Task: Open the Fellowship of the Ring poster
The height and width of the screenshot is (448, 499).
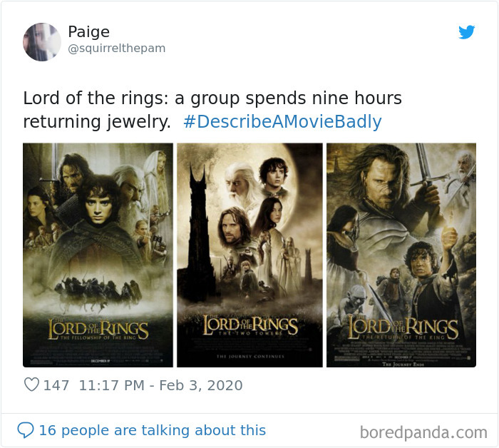Action: click(98, 255)
